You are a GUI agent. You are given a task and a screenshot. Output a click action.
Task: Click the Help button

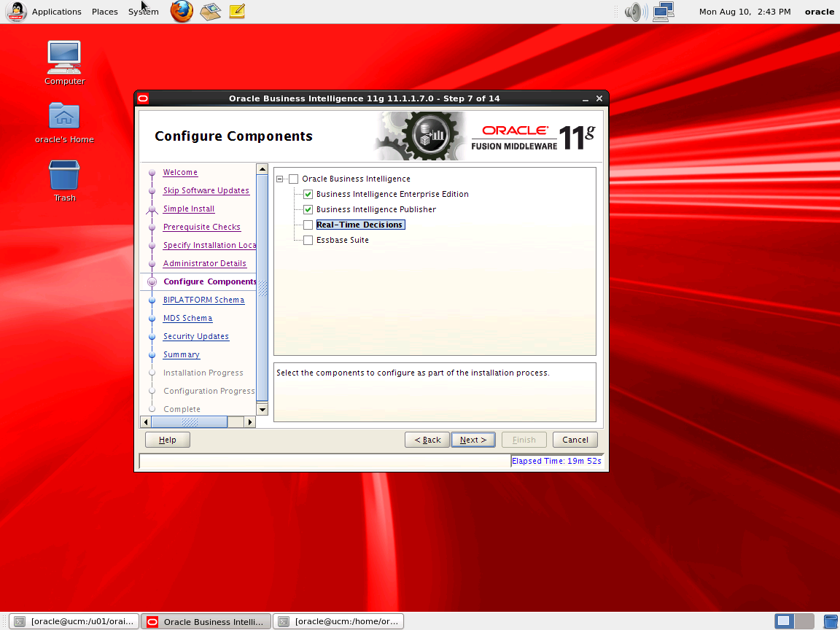point(168,440)
